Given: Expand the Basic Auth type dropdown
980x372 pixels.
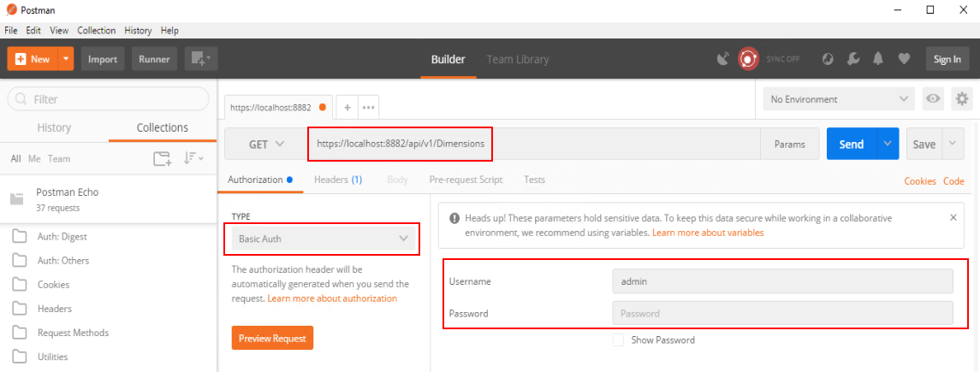Looking at the screenshot, I should 322,239.
